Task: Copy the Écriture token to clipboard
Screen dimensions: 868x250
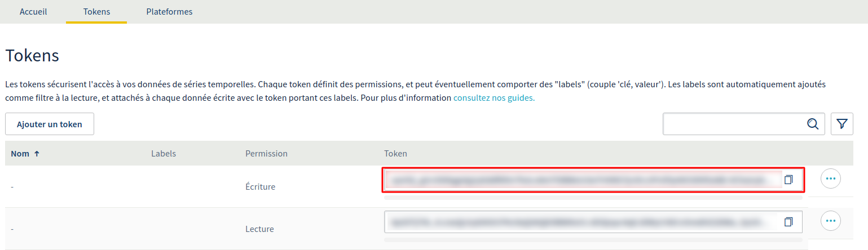Action: tap(788, 180)
